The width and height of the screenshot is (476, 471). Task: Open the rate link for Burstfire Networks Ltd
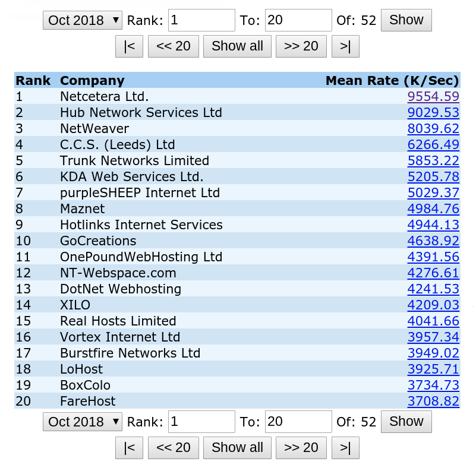coord(433,353)
